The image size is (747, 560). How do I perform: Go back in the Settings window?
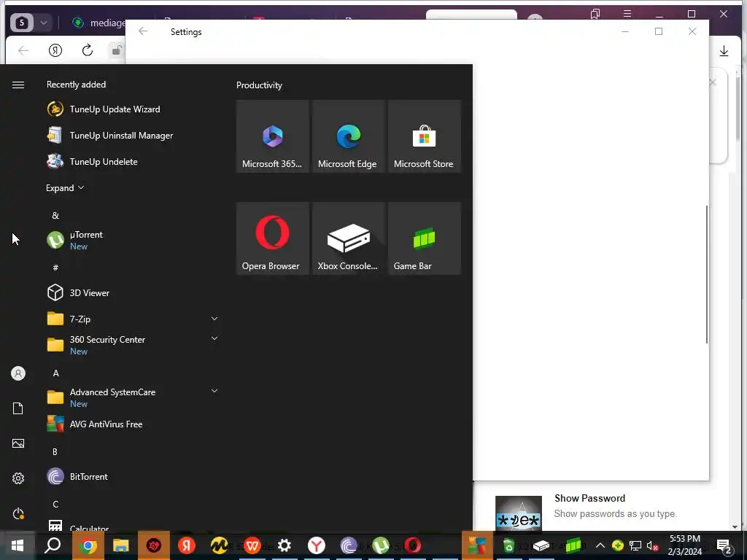tap(143, 31)
